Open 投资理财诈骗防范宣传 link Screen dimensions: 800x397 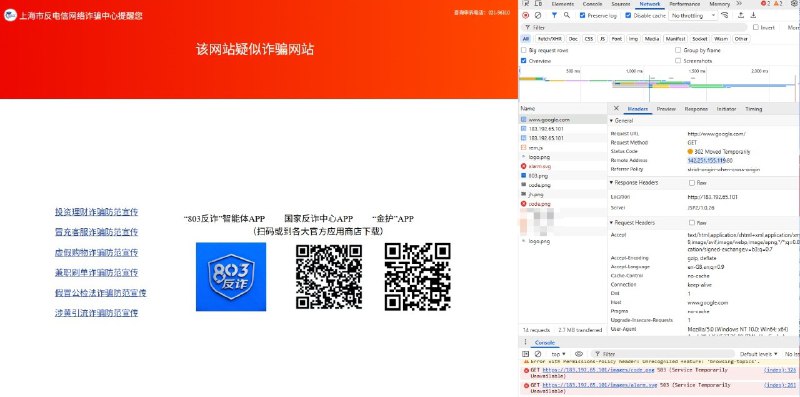click(96, 212)
